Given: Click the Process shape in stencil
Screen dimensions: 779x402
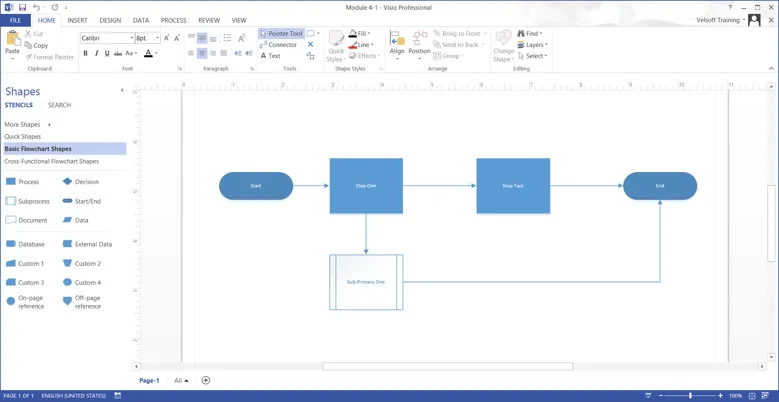Looking at the screenshot, I should 22,182.
